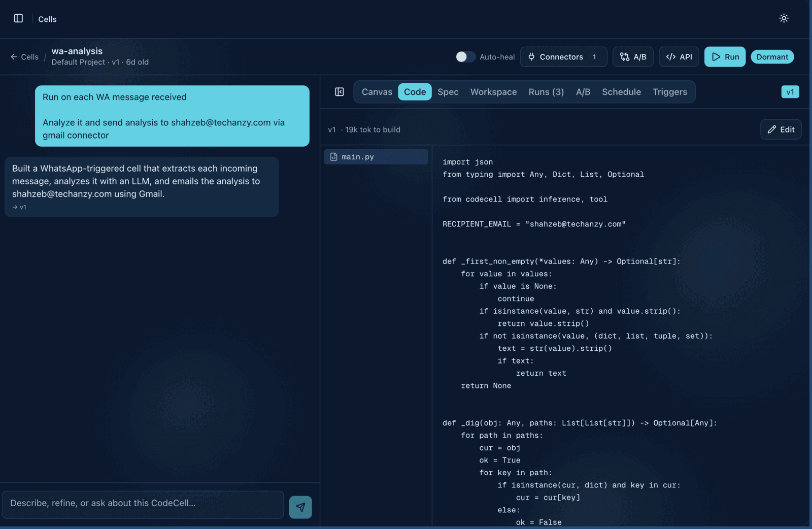Switch to the A/B tab
812x529 pixels.
[x=583, y=92]
